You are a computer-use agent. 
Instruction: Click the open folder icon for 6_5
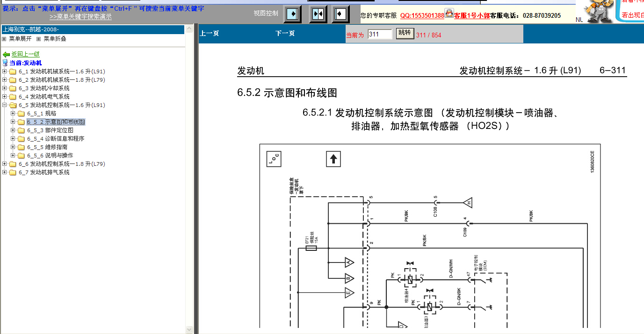tap(13, 105)
